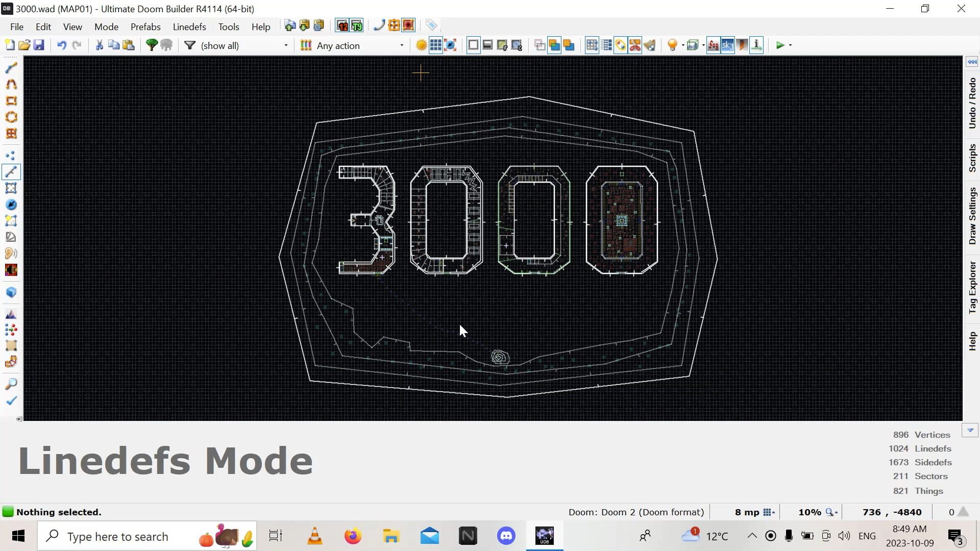Image resolution: width=980 pixels, height=551 pixels.
Task: Open the Linedefs menu
Action: (189, 27)
